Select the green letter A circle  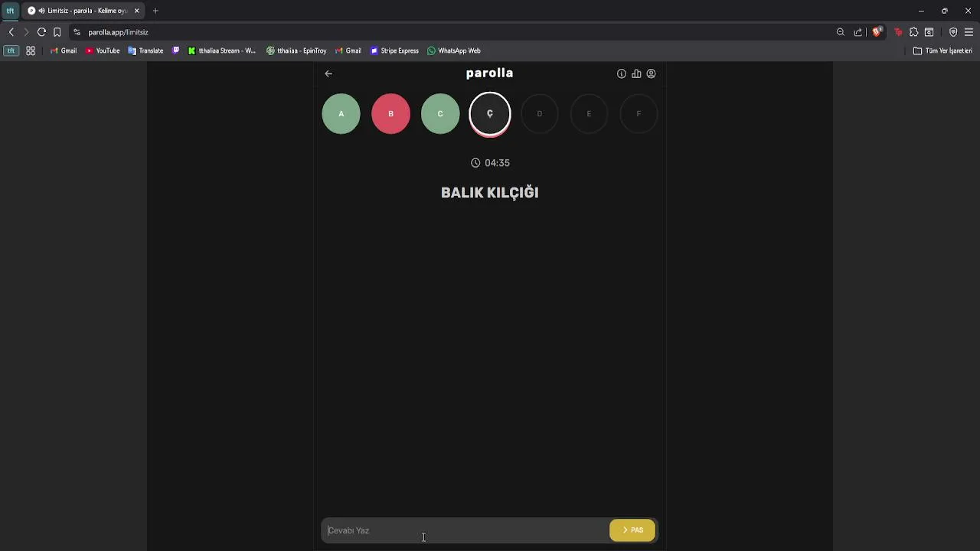coord(341,113)
